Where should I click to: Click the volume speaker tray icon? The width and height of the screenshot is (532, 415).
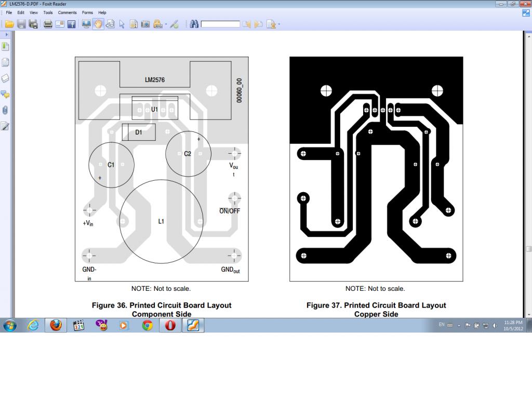[495, 326]
